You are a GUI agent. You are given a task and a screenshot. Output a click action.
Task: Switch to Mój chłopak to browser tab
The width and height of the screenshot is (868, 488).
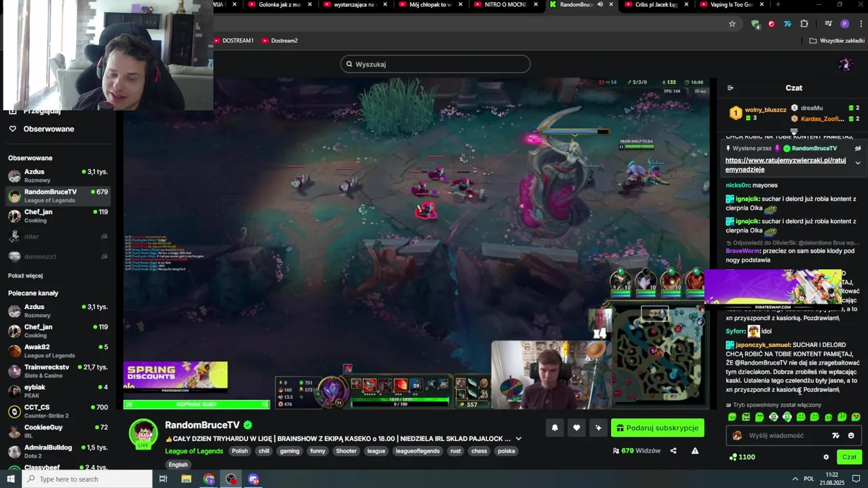[430, 5]
